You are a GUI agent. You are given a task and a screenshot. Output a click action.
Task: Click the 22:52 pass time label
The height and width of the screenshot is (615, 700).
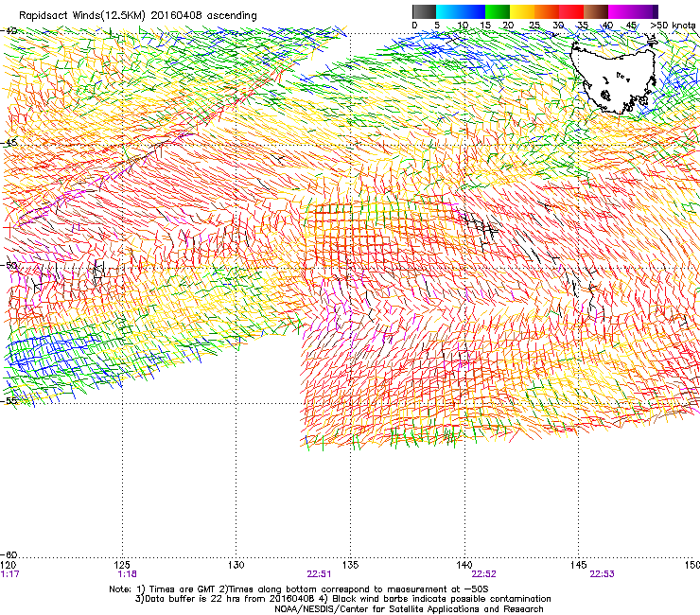(x=484, y=574)
